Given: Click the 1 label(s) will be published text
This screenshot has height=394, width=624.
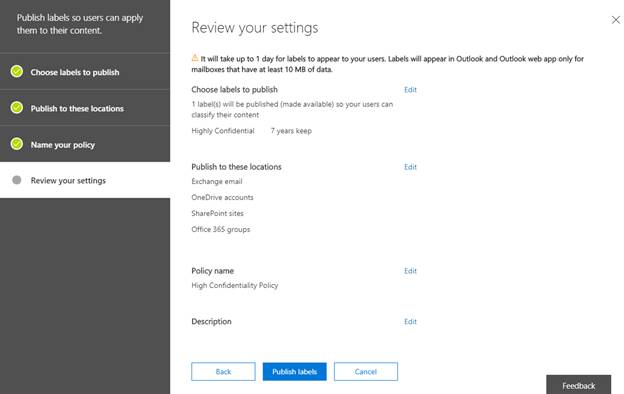Looking at the screenshot, I should pyautogui.click(x=292, y=109).
